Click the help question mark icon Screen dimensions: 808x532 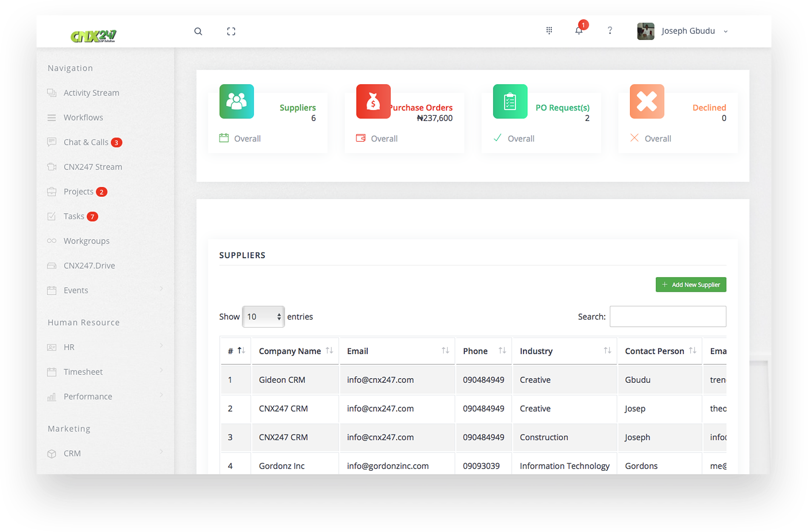(x=610, y=31)
